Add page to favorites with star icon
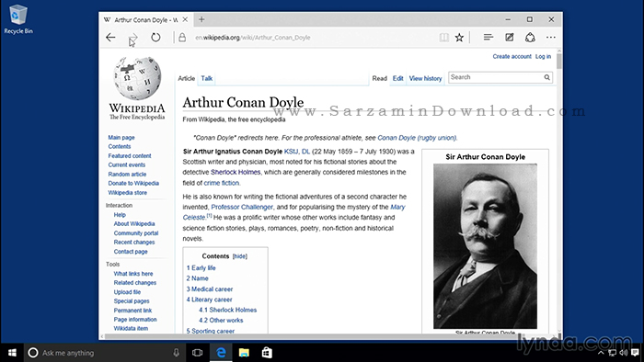This screenshot has height=362, width=644. tap(459, 38)
